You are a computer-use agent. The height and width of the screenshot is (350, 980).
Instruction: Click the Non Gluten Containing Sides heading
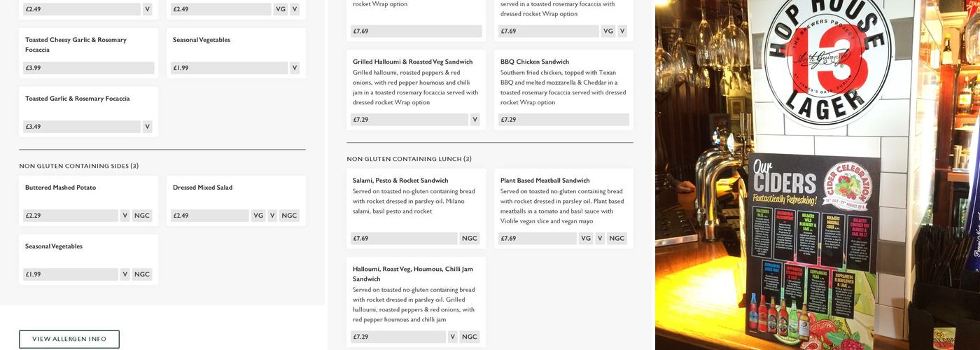pyautogui.click(x=79, y=166)
